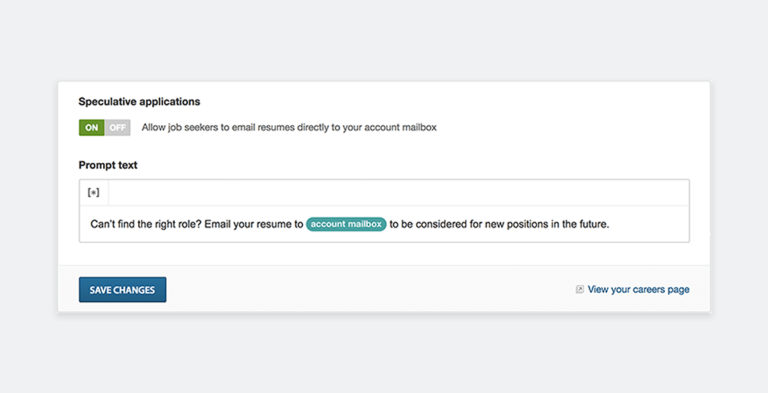This screenshot has width=768, height=393.
Task: Click the 'Prompt text' label
Action: [x=108, y=165]
